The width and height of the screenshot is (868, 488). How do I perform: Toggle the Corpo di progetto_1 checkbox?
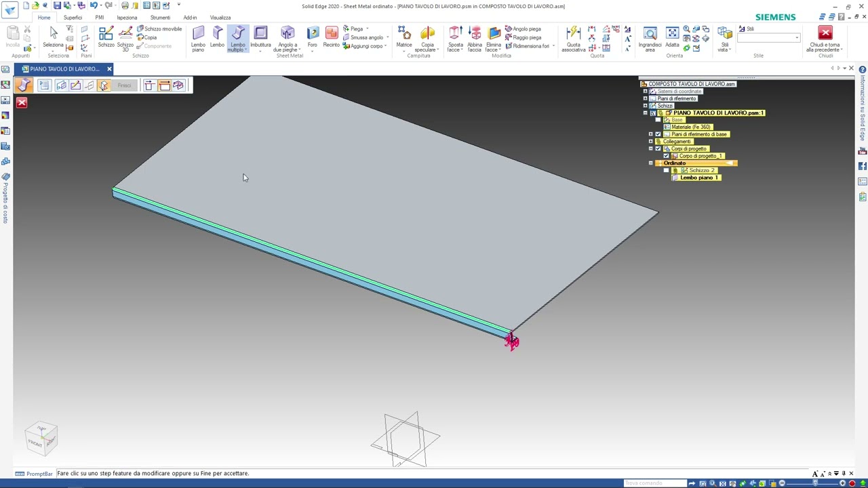666,156
